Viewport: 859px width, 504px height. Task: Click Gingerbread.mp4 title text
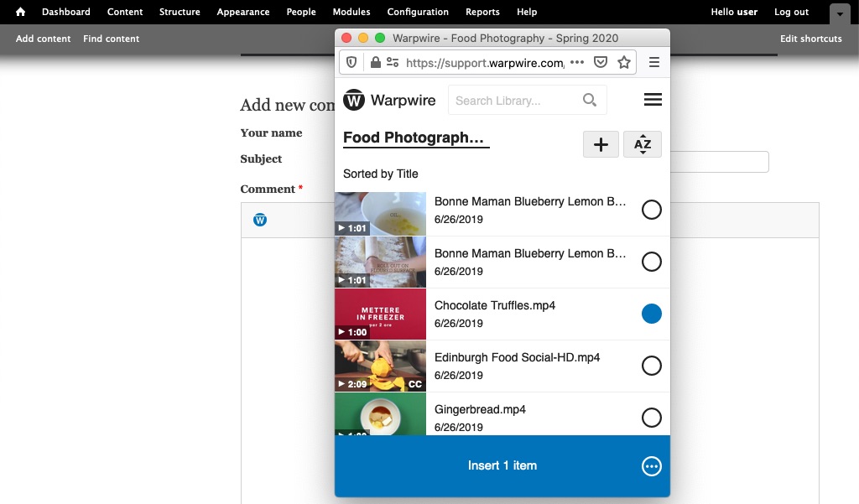pyautogui.click(x=480, y=410)
